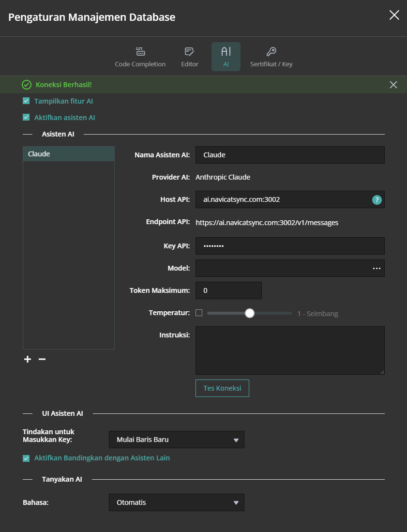Image resolution: width=407 pixels, height=532 pixels.
Task: Click the Temperatur slider handle
Action: 250,313
